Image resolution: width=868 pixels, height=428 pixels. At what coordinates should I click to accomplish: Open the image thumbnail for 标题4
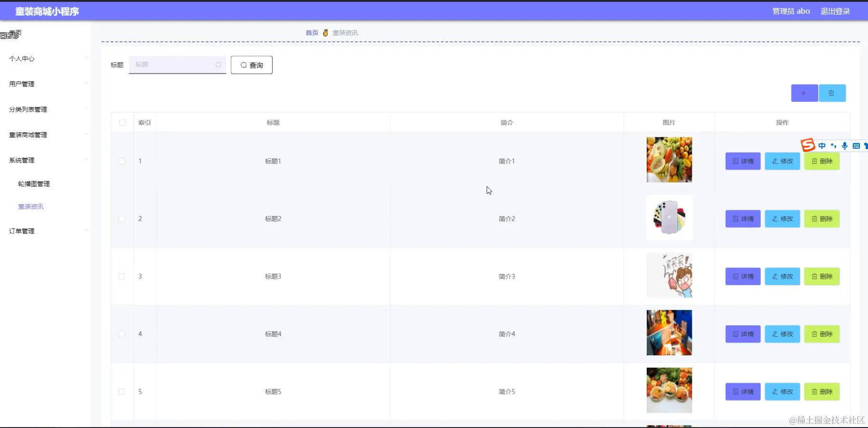[669, 333]
